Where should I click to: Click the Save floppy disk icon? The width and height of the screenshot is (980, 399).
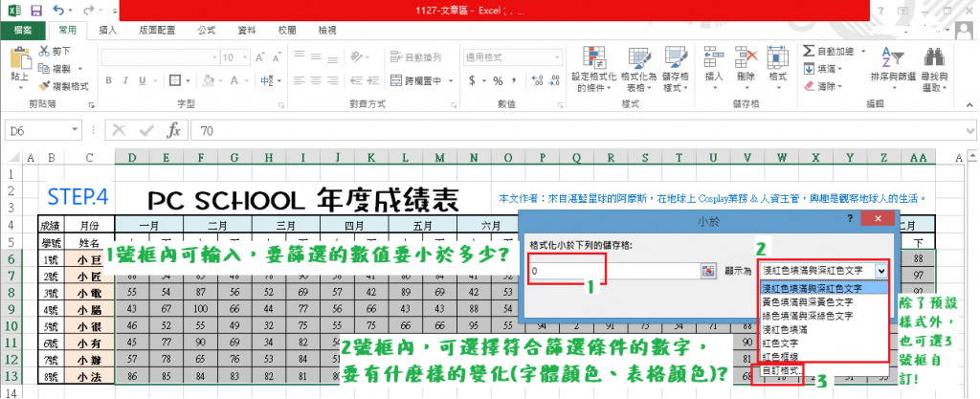(x=35, y=10)
